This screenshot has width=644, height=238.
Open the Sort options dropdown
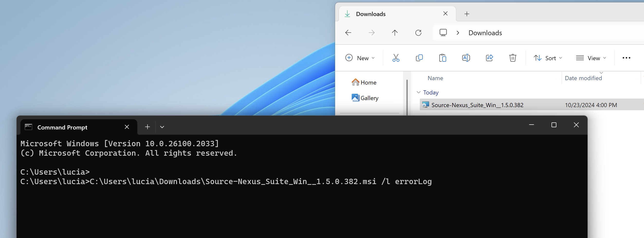[x=548, y=58]
